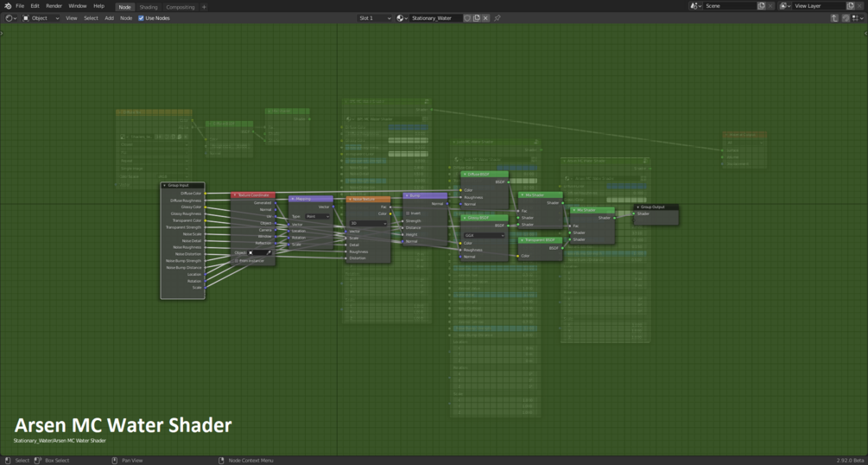Viewport: 868px width, 465px height.
Task: Open the Object shader type dropdown
Action: [41, 18]
